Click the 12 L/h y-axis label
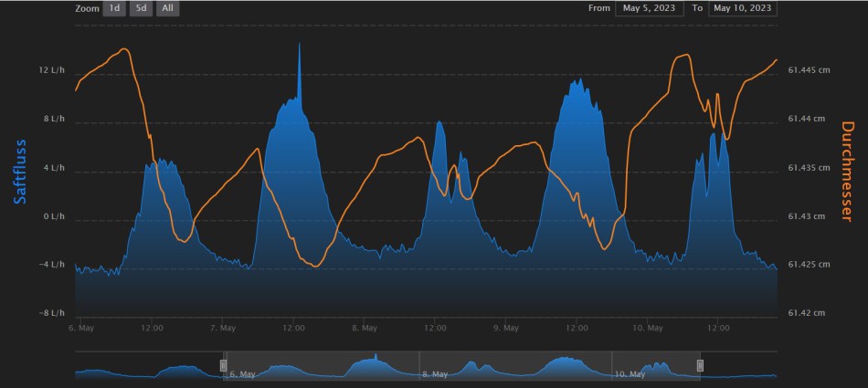868x388 pixels. click(51, 70)
